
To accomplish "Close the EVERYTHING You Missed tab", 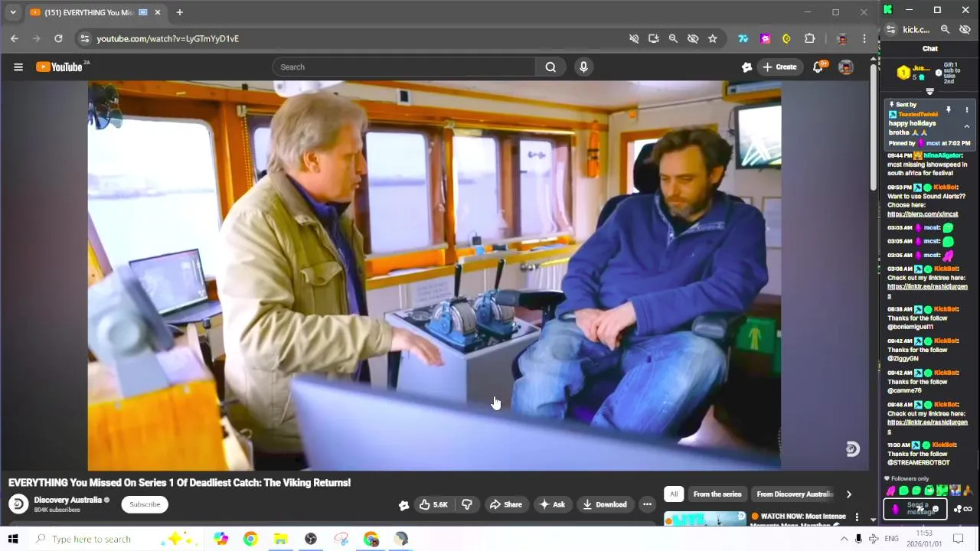I will coord(158,12).
